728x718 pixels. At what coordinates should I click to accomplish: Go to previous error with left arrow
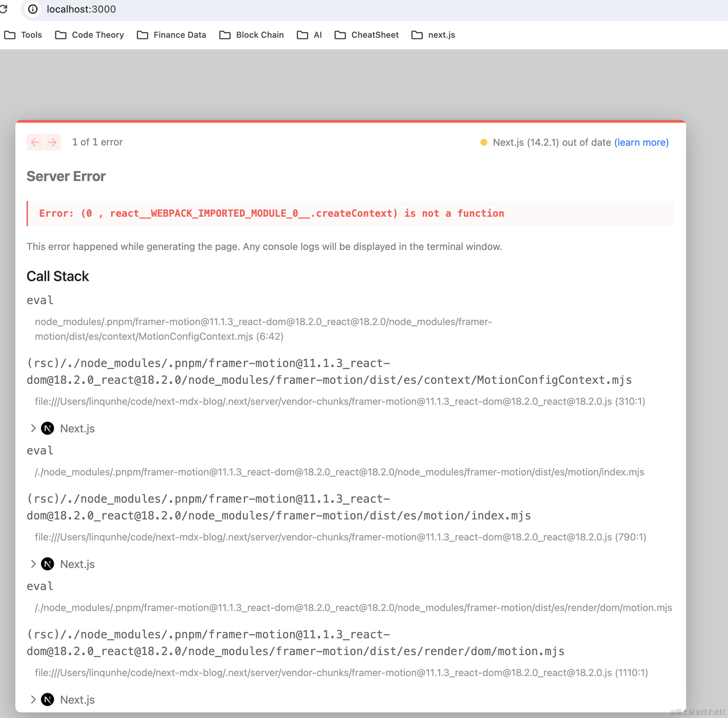35,142
